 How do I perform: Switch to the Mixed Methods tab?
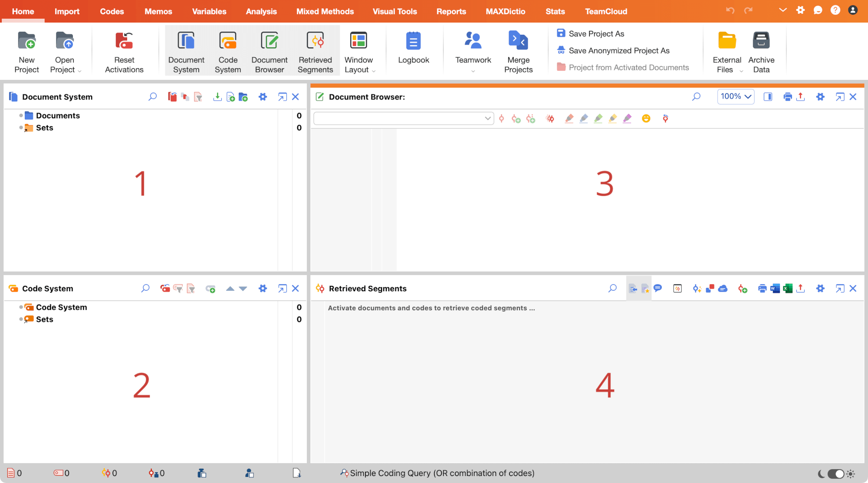(x=325, y=11)
